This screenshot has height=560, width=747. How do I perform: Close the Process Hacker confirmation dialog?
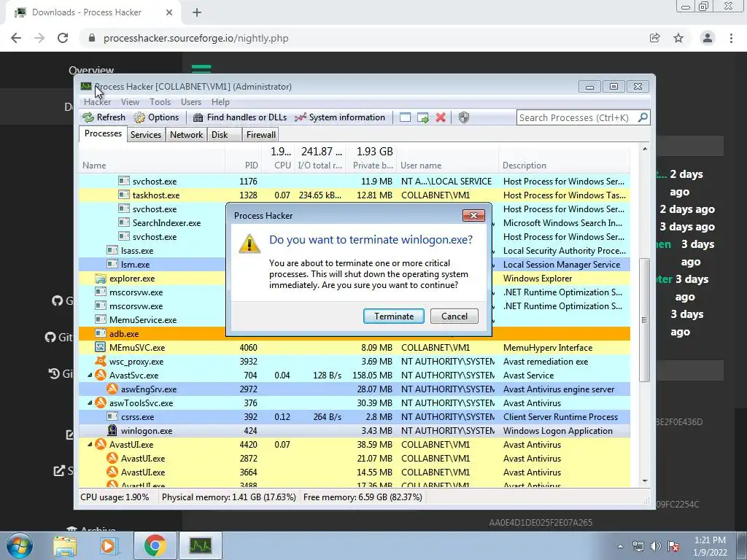[473, 215]
